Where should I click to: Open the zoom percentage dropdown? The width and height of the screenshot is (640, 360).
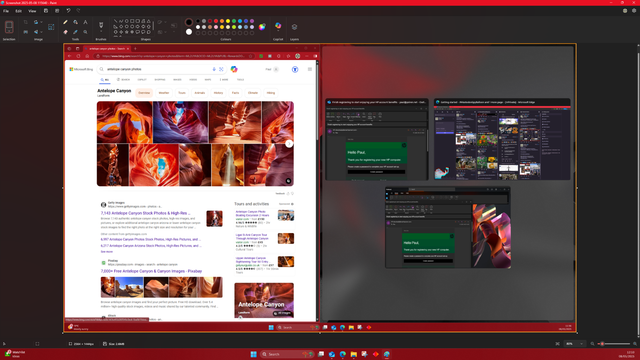tap(581, 344)
